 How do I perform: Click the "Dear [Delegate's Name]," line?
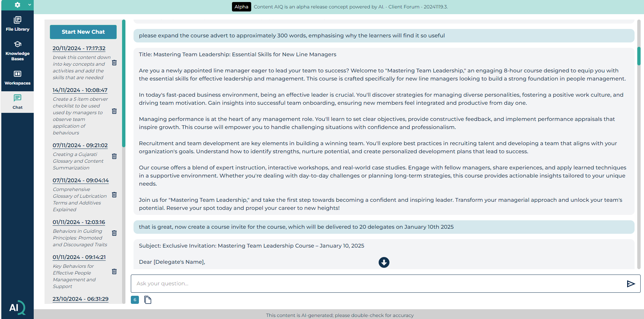click(172, 262)
